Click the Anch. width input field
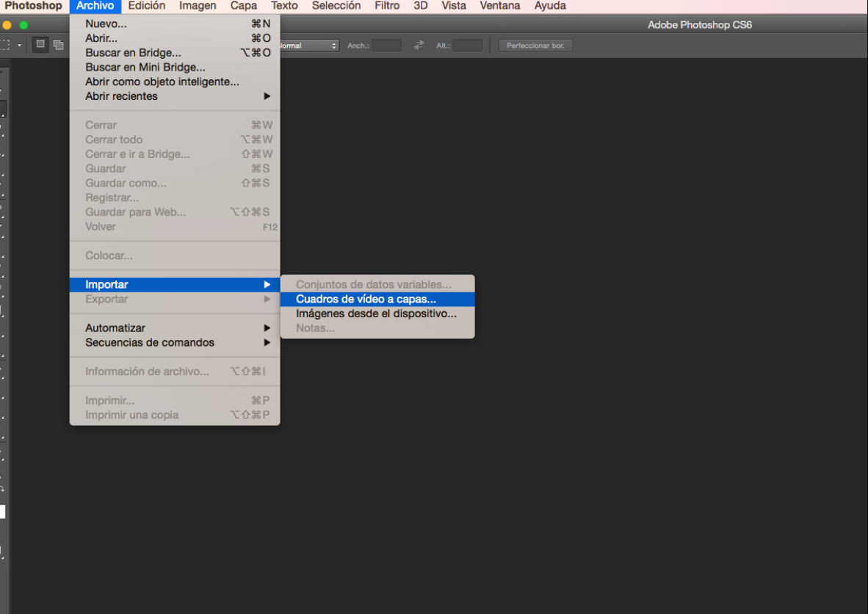Viewport: 868px width, 614px height. 386,46
